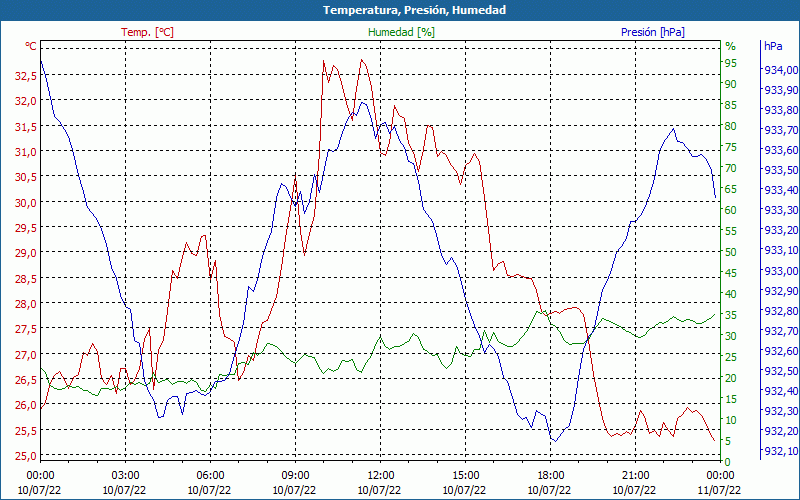Click the '932,40' pressure axis value
800x500 pixels.
click(x=781, y=391)
